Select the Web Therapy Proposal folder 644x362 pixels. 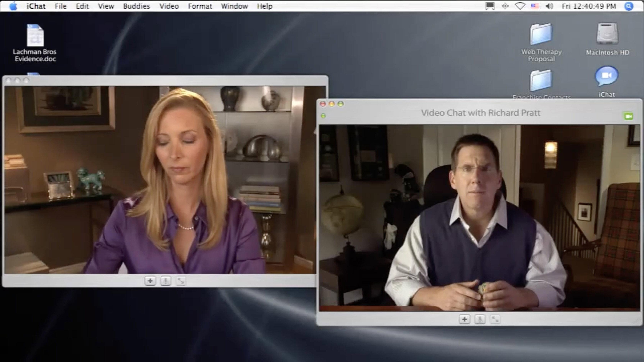point(541,42)
